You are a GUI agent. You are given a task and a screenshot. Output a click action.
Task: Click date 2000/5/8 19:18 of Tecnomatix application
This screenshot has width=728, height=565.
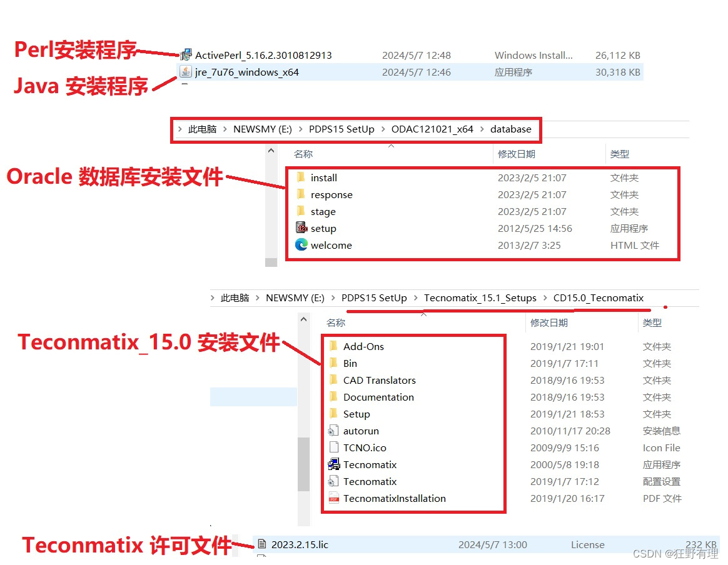click(x=565, y=464)
